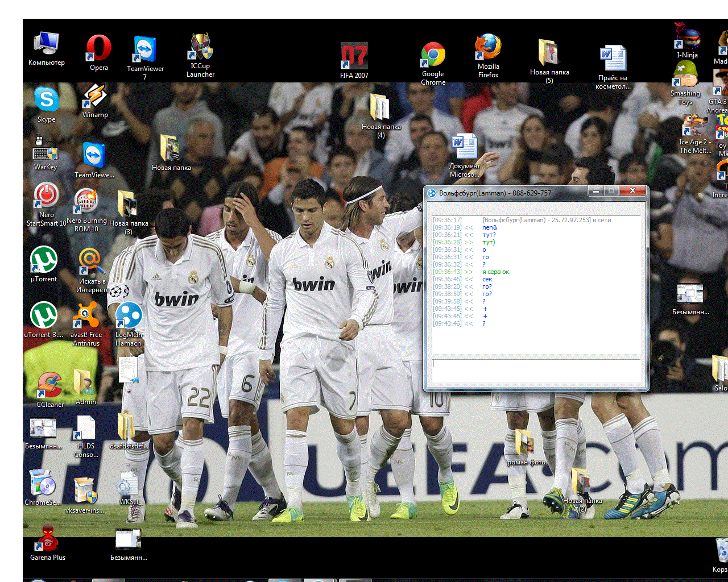Open Новая папка (5) folder
728x582 pixels.
click(x=549, y=61)
